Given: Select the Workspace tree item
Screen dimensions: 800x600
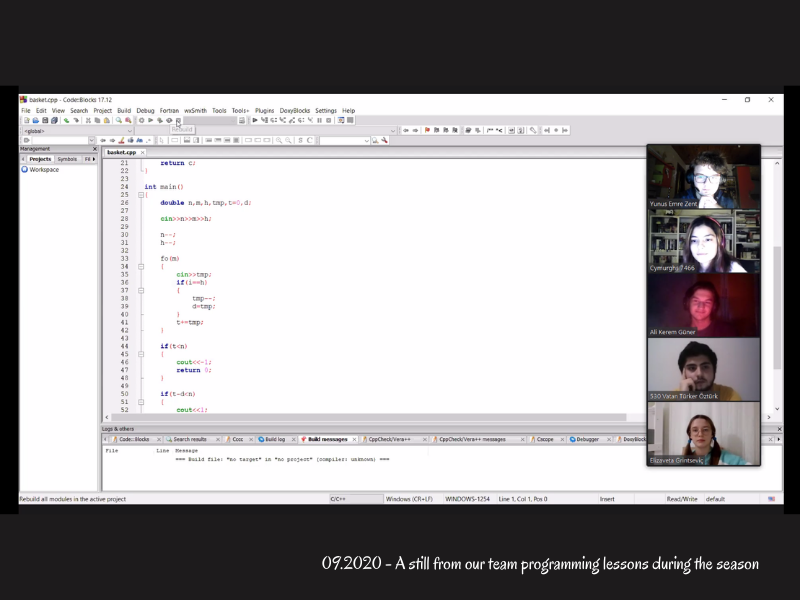Looking at the screenshot, I should point(44,170).
